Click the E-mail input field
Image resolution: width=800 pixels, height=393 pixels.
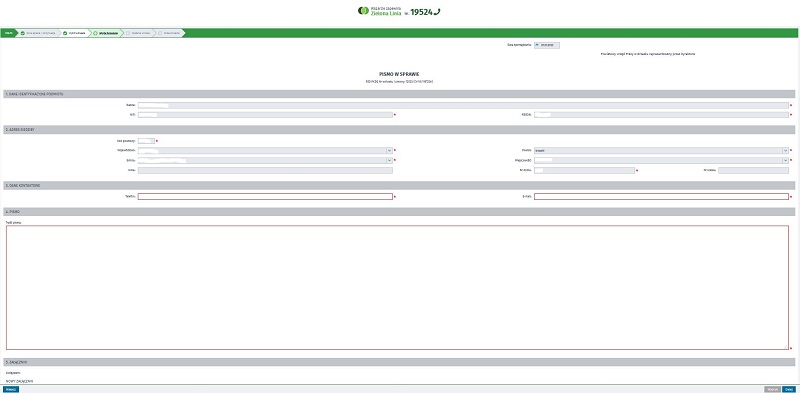pos(661,196)
